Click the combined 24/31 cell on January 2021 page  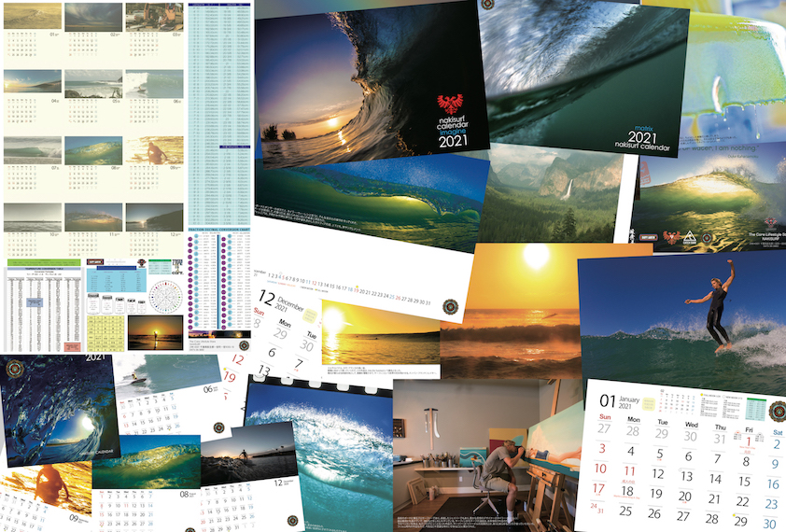point(596,509)
